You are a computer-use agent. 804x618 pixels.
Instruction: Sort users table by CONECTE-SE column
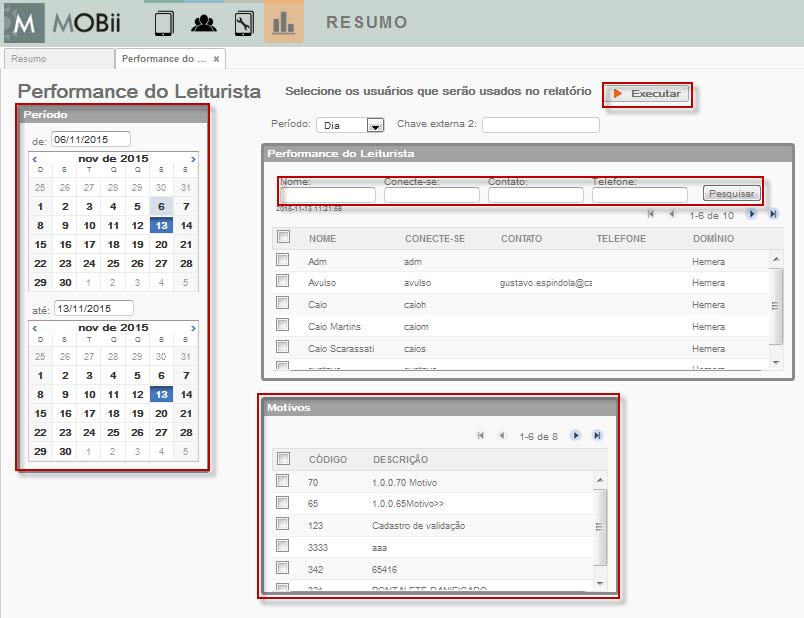click(x=435, y=238)
